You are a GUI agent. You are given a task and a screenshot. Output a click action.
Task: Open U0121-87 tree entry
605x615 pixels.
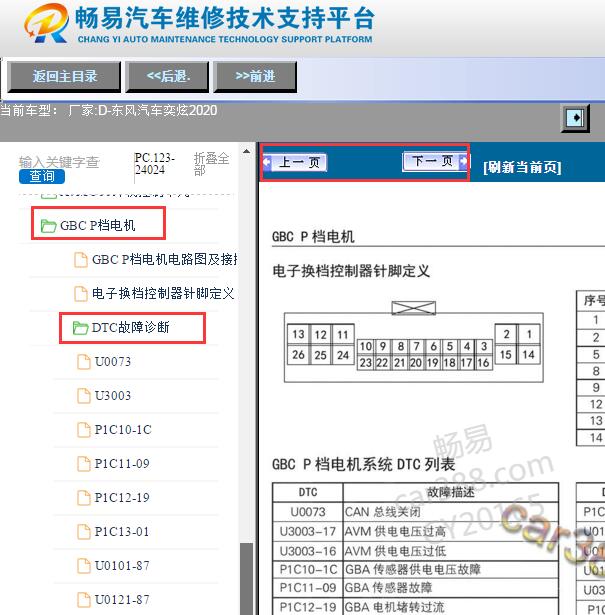[122, 600]
